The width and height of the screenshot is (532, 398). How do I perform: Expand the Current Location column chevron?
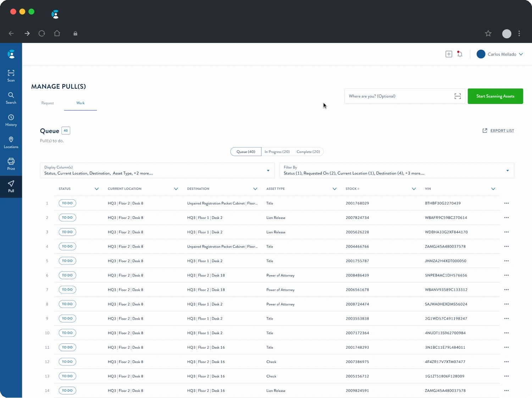click(x=176, y=189)
